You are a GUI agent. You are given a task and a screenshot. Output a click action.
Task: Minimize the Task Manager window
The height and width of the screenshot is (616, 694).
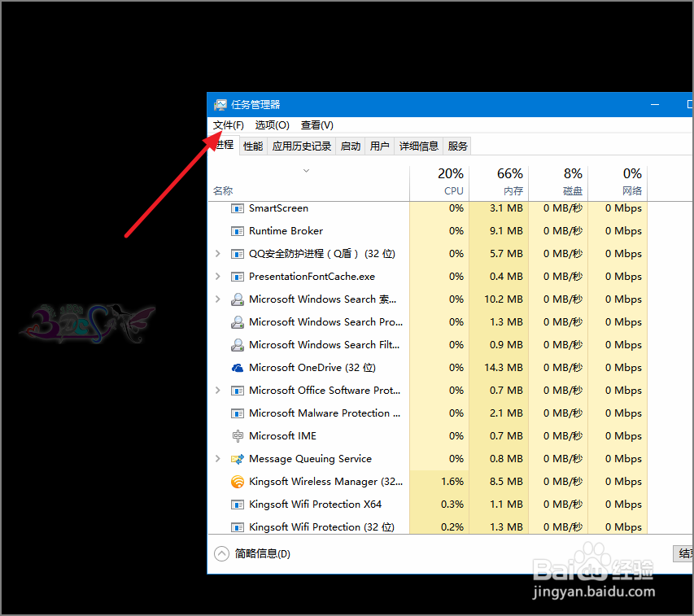655,104
